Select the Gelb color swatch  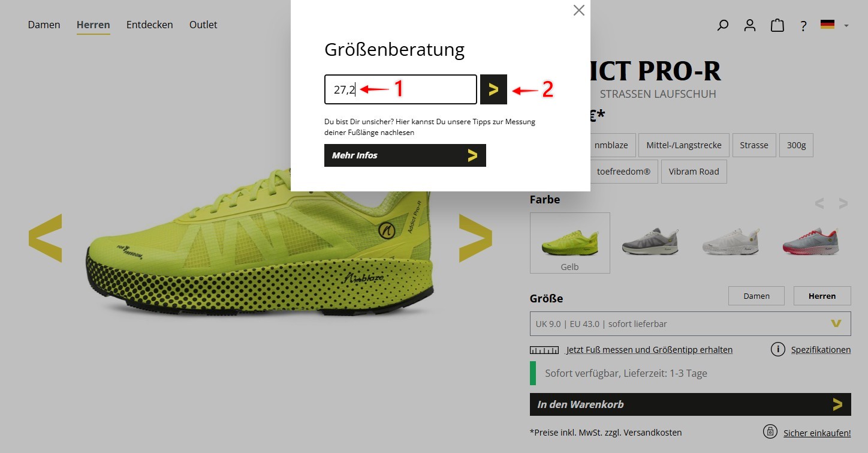(570, 243)
